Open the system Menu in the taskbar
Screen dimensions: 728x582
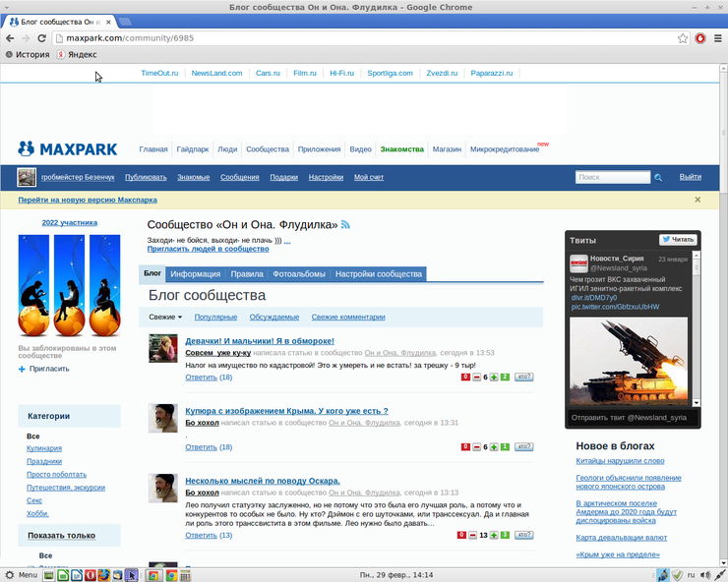(x=20, y=574)
